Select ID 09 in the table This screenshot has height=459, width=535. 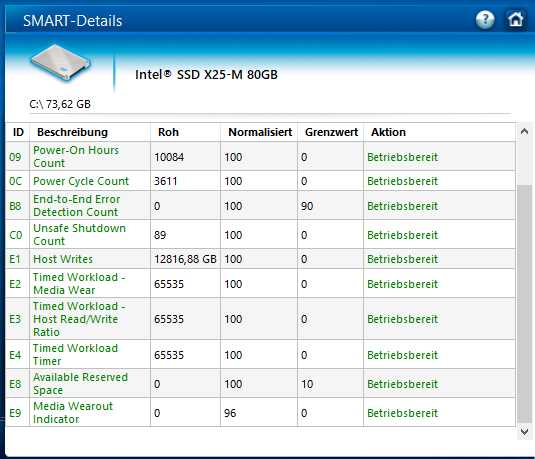tap(15, 157)
